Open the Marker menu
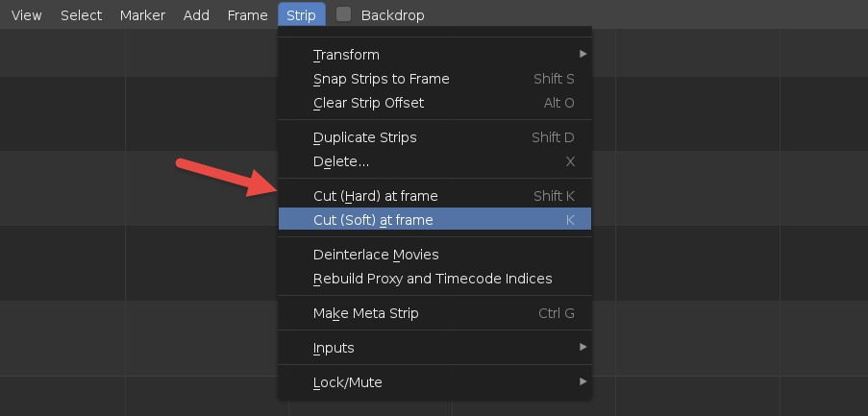 (142, 15)
